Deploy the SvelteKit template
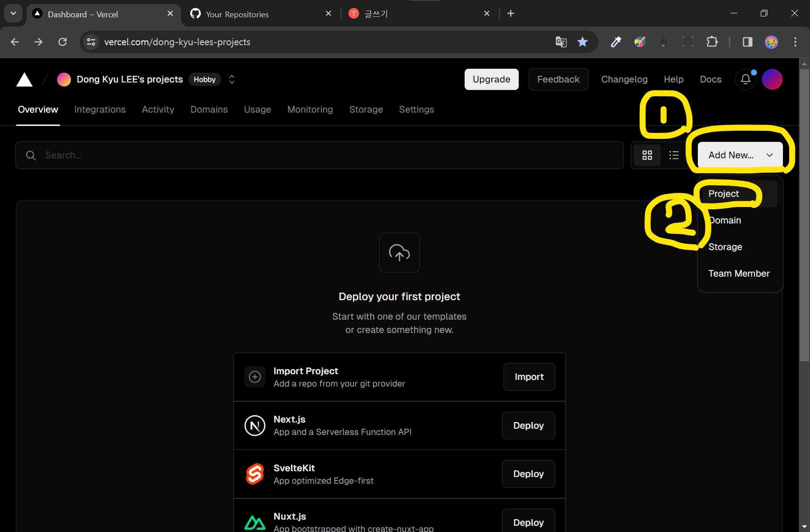 [x=528, y=474]
